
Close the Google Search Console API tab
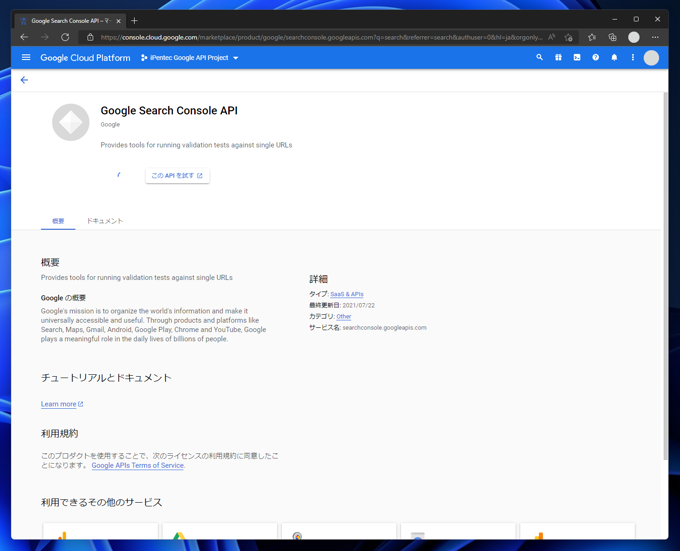(x=118, y=21)
